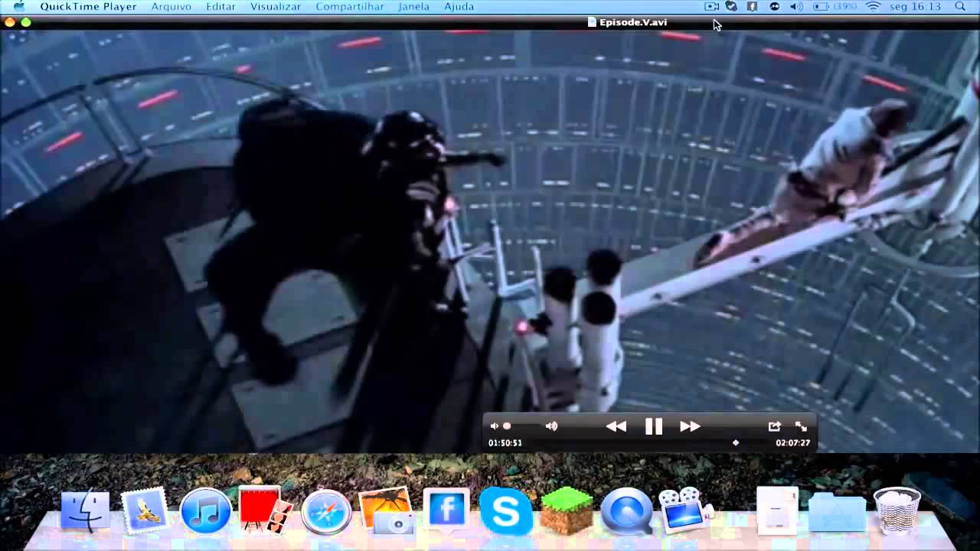Open the Ajuda menu
This screenshot has width=980, height=551.
[459, 6]
